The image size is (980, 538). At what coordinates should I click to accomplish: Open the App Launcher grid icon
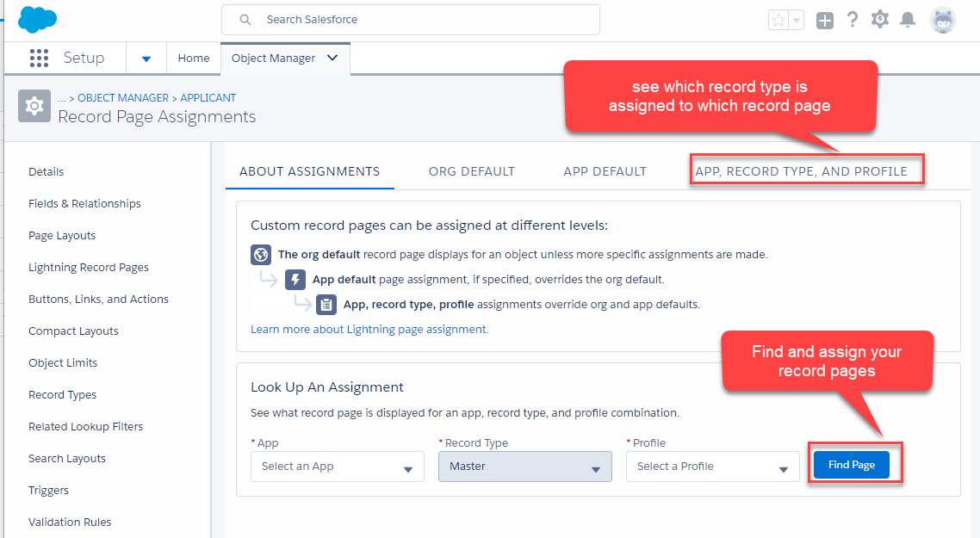39,59
